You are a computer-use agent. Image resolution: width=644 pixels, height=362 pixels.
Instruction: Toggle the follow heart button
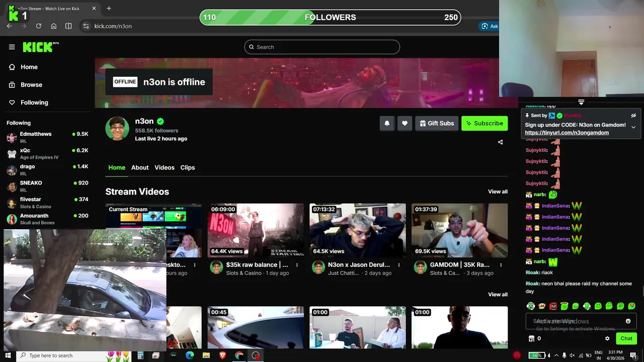pos(405,123)
